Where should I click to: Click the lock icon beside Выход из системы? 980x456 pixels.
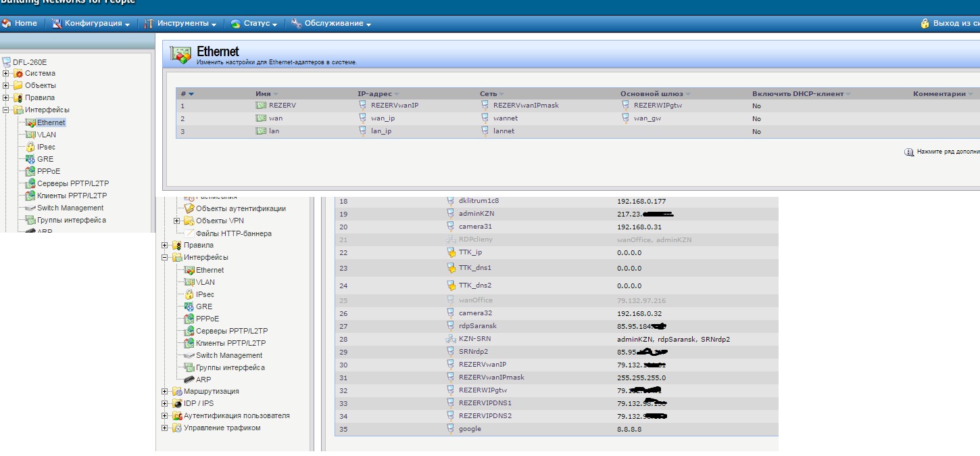pyautogui.click(x=925, y=24)
